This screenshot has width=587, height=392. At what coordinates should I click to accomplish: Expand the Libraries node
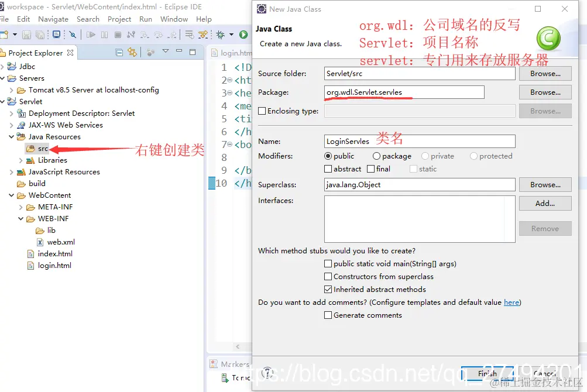pos(20,160)
